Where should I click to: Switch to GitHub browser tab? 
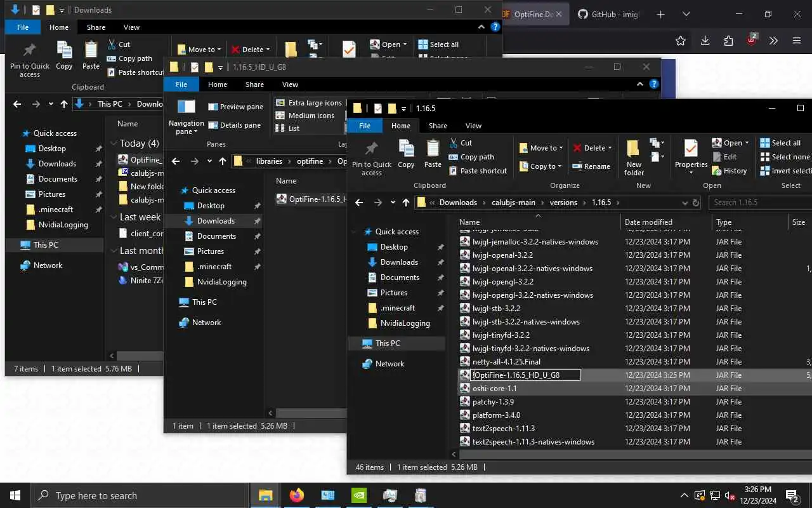coord(610,14)
